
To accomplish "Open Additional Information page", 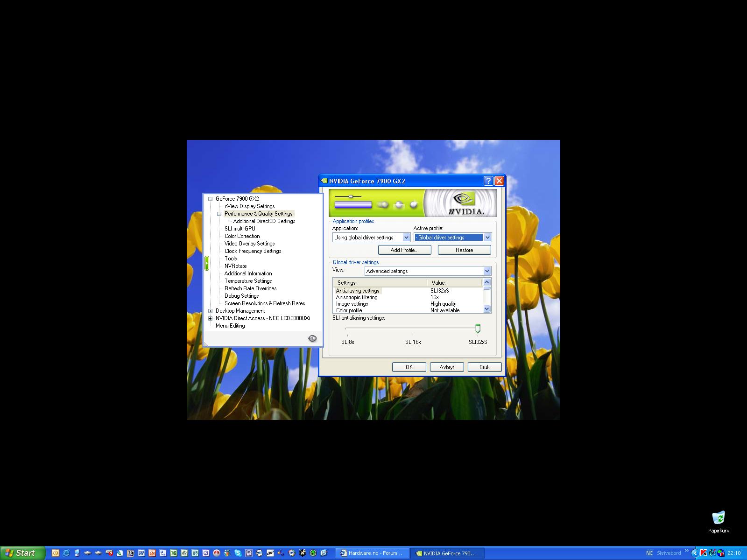I will [x=248, y=273].
